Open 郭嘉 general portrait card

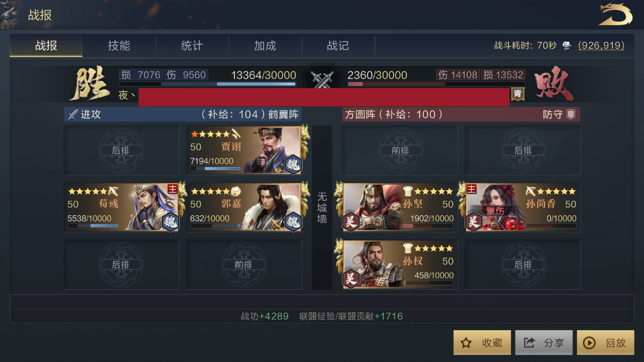[245, 207]
